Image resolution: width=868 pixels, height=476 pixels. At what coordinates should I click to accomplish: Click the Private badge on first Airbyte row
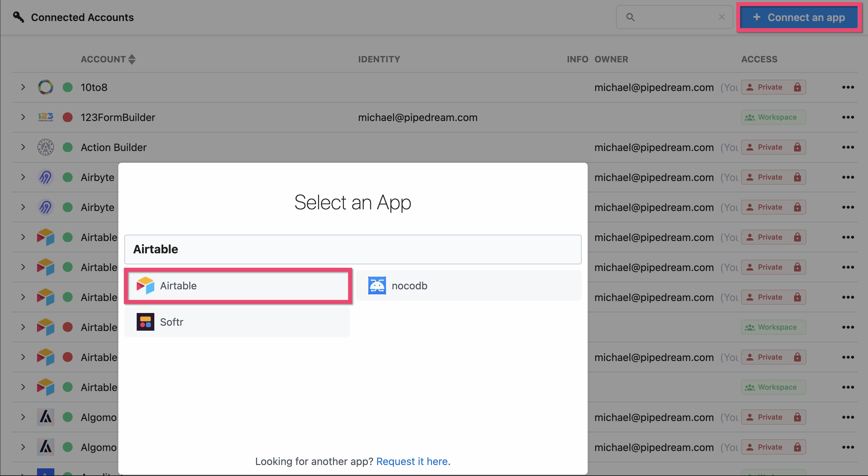773,177
